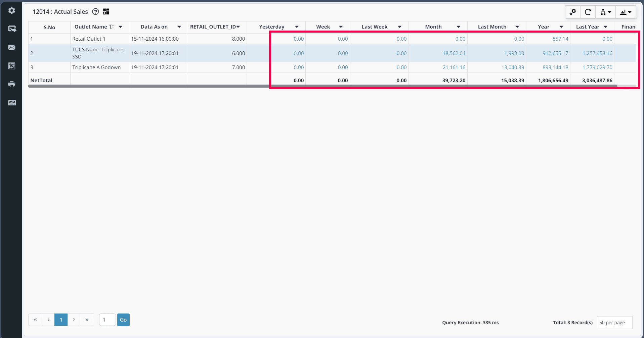Open RETAIL_OUTLET_ID column dropdown
The width and height of the screenshot is (644, 338).
pyautogui.click(x=238, y=27)
